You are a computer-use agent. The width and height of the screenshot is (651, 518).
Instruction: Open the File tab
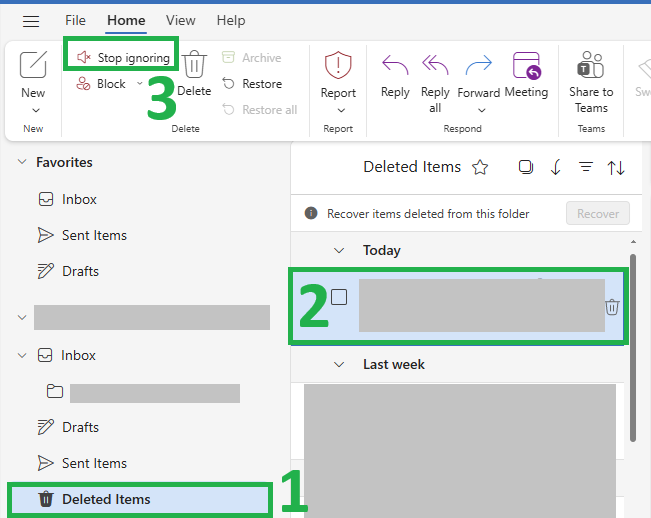(x=75, y=20)
